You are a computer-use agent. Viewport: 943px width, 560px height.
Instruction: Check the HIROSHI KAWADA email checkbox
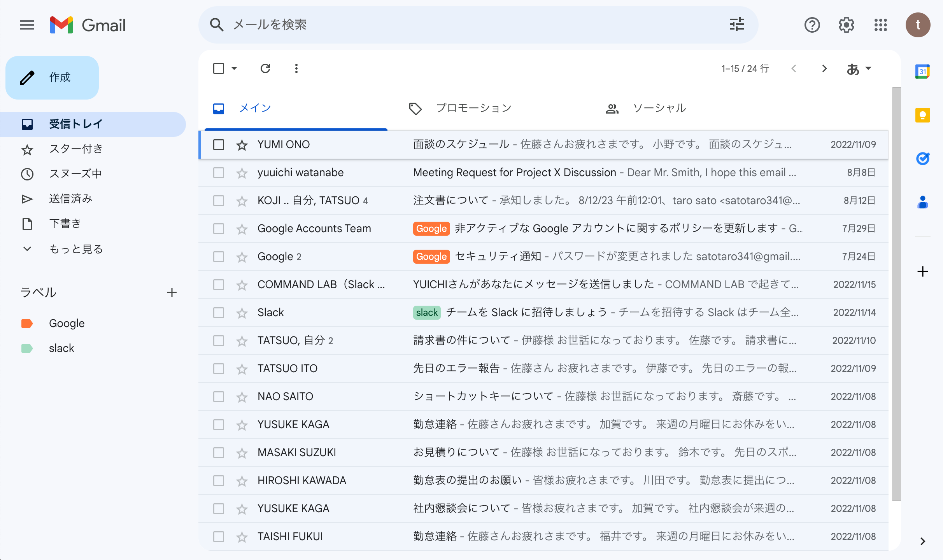(x=219, y=481)
